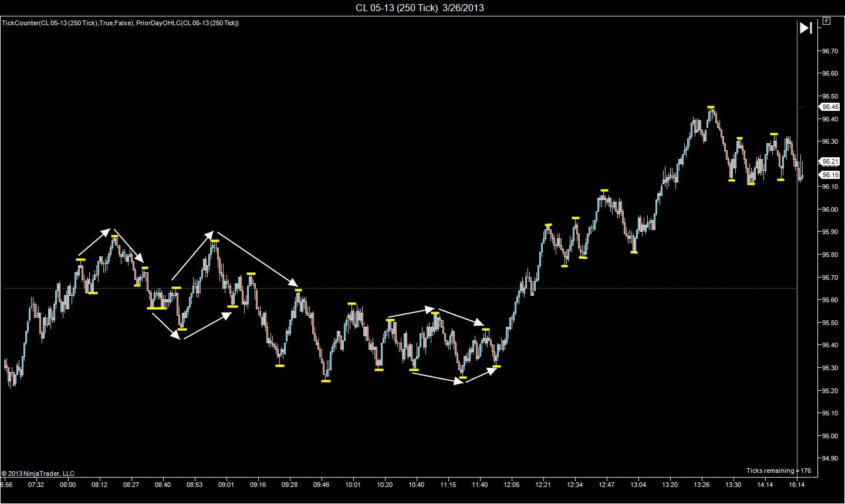
Task: Click the 96.70 price axis label
Action: (830, 51)
